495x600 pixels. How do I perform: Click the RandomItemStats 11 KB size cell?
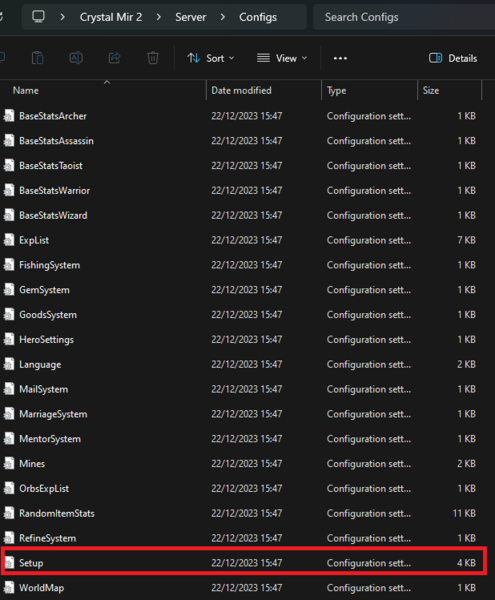[464, 514]
